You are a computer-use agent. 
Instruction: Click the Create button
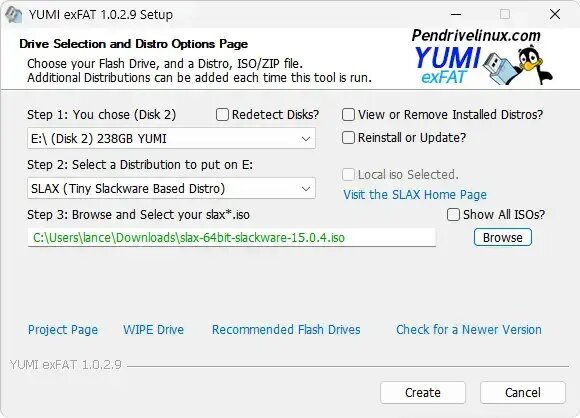pyautogui.click(x=423, y=392)
